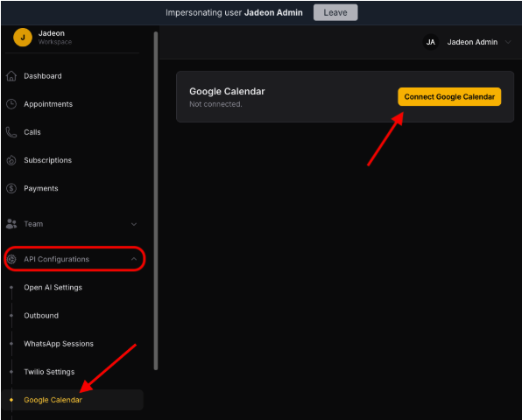Viewport: 522px width, 420px height.
Task: Click the yellow J workspace avatar
Action: pos(23,38)
